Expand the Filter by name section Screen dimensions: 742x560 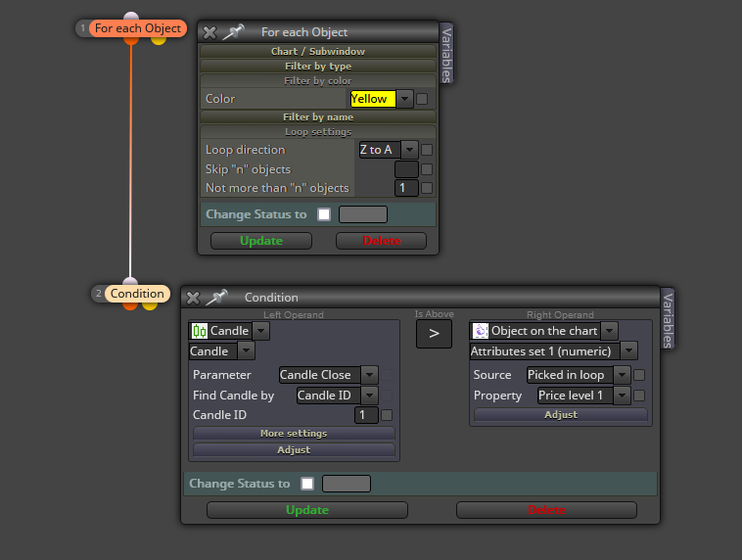click(318, 117)
